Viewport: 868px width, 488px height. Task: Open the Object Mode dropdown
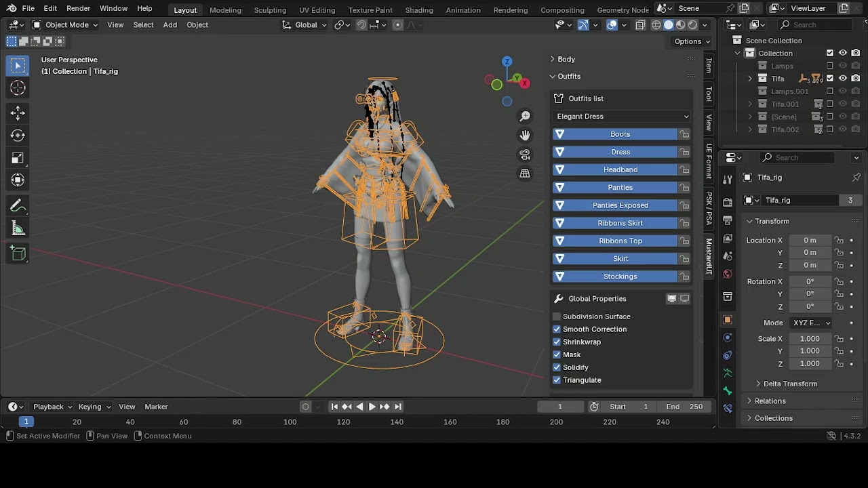tap(65, 25)
